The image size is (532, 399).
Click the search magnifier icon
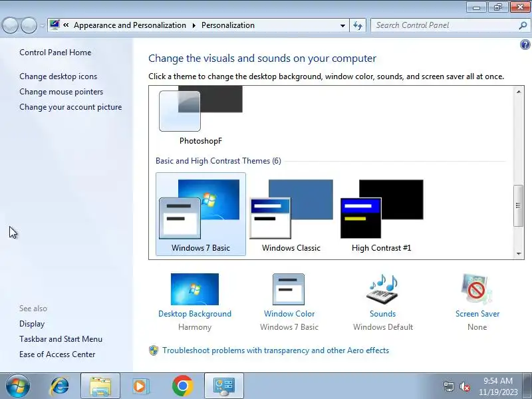coord(523,25)
